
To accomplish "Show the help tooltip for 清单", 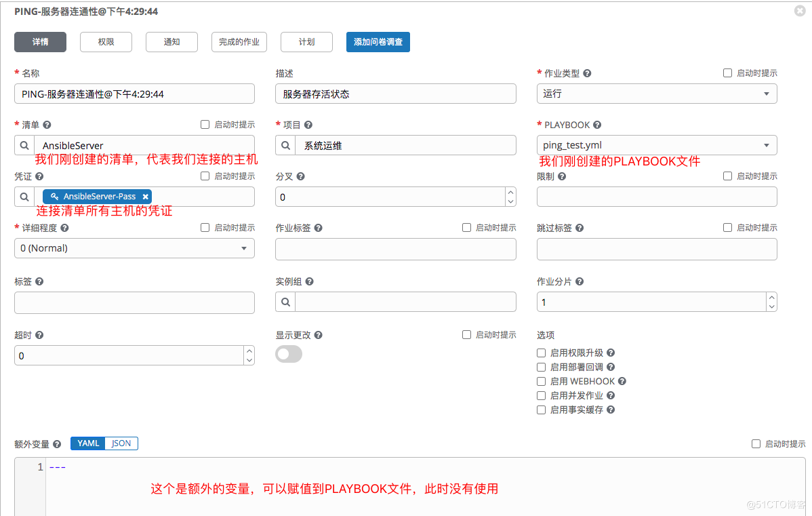I will [x=47, y=125].
